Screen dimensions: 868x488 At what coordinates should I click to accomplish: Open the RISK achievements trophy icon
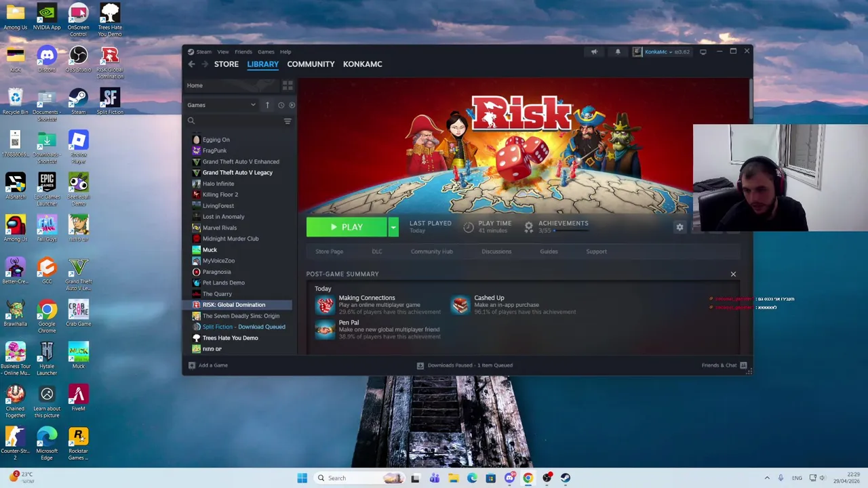coord(528,227)
